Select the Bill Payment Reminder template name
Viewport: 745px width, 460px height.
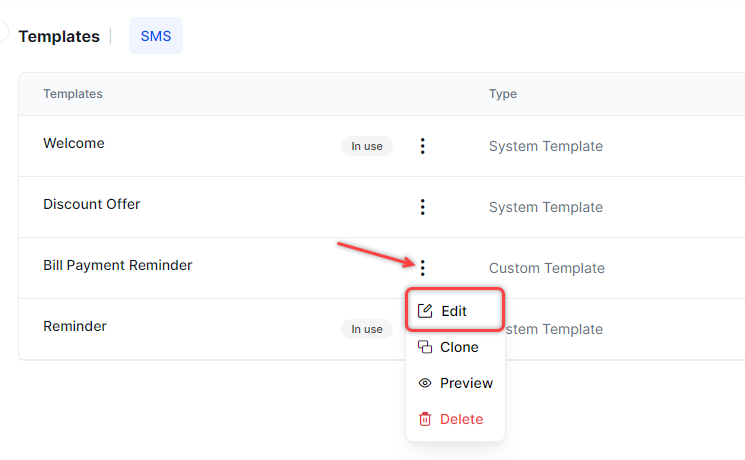(118, 265)
